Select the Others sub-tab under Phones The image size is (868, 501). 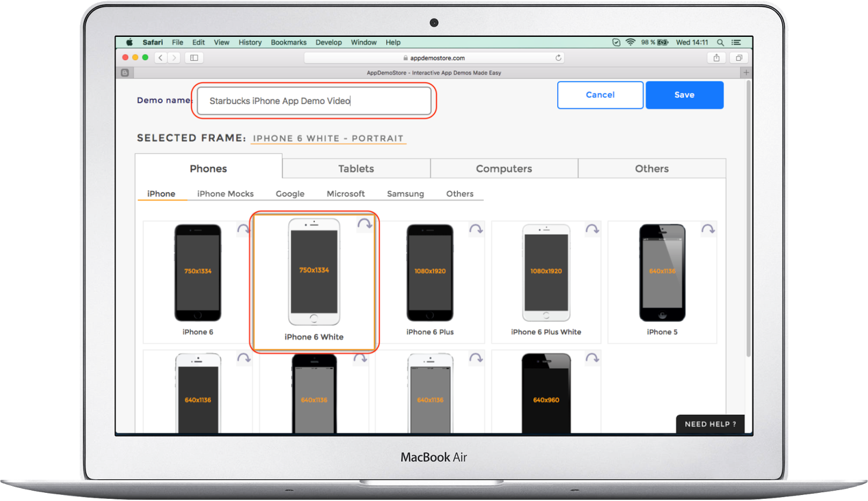(x=460, y=194)
